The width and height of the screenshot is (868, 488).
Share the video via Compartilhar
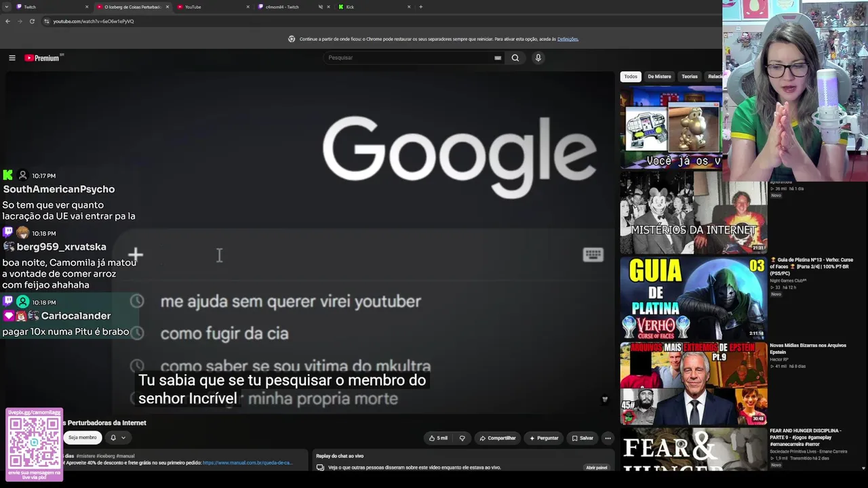pos(498,438)
